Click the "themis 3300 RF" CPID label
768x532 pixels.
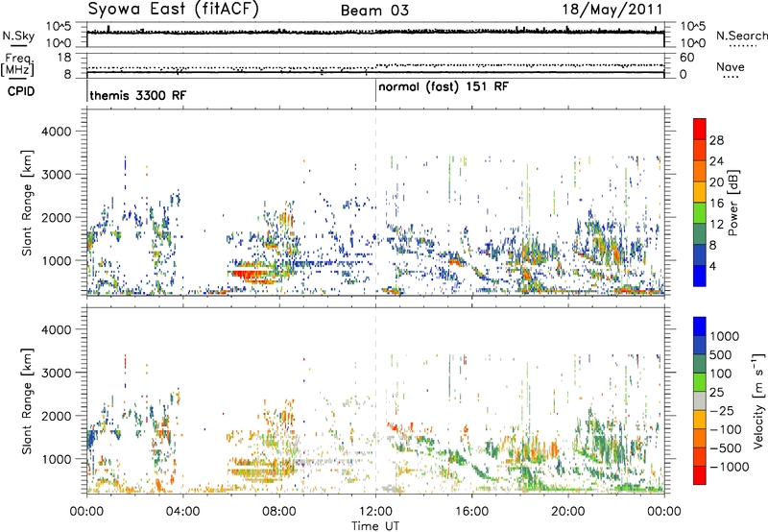(138, 95)
